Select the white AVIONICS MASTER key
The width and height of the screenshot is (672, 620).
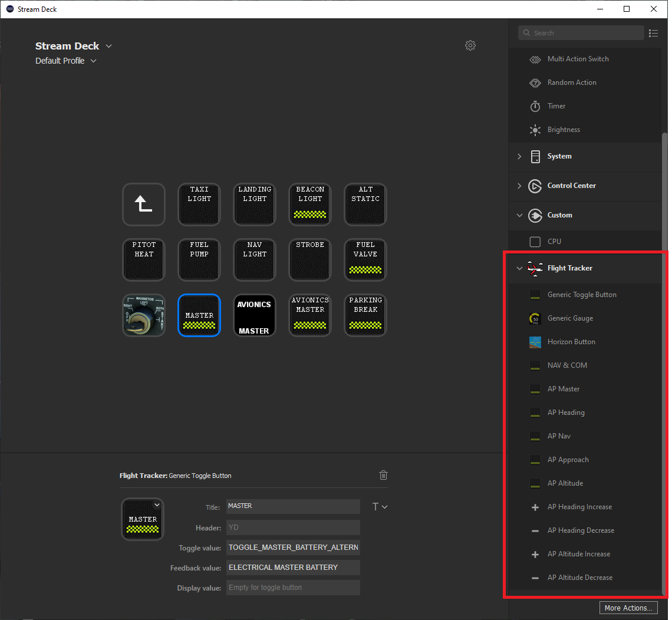(x=255, y=315)
